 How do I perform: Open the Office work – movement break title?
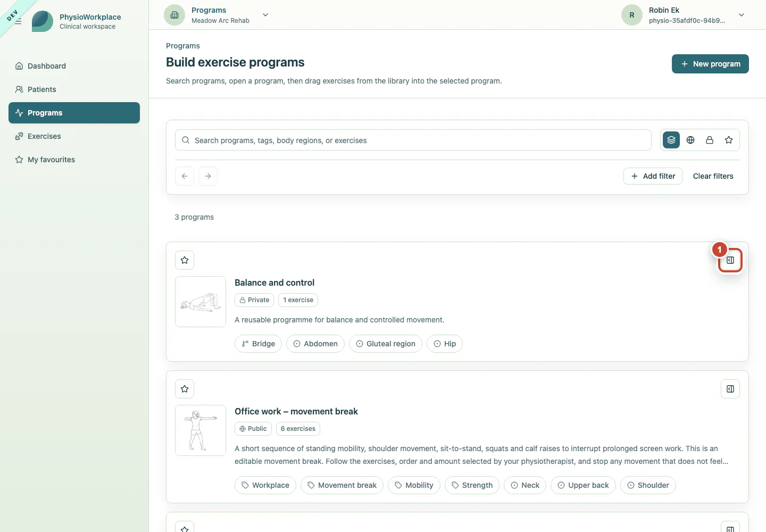coord(296,411)
